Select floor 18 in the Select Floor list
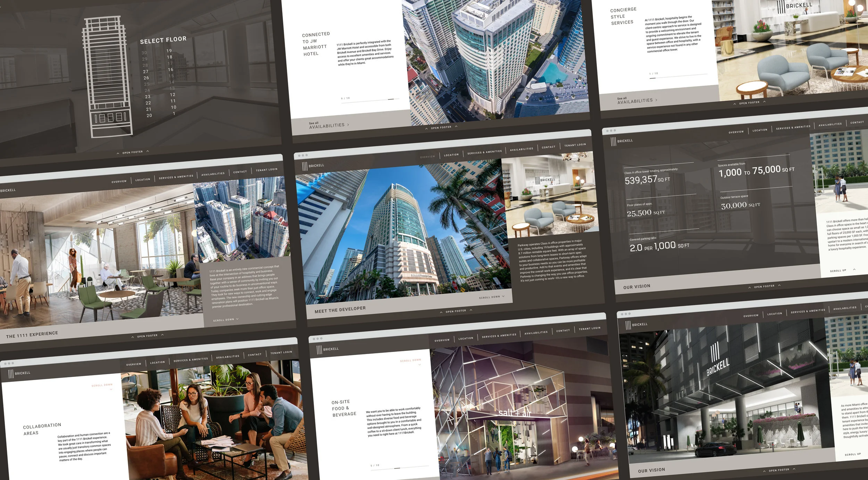This screenshot has height=480, width=868. (169, 57)
